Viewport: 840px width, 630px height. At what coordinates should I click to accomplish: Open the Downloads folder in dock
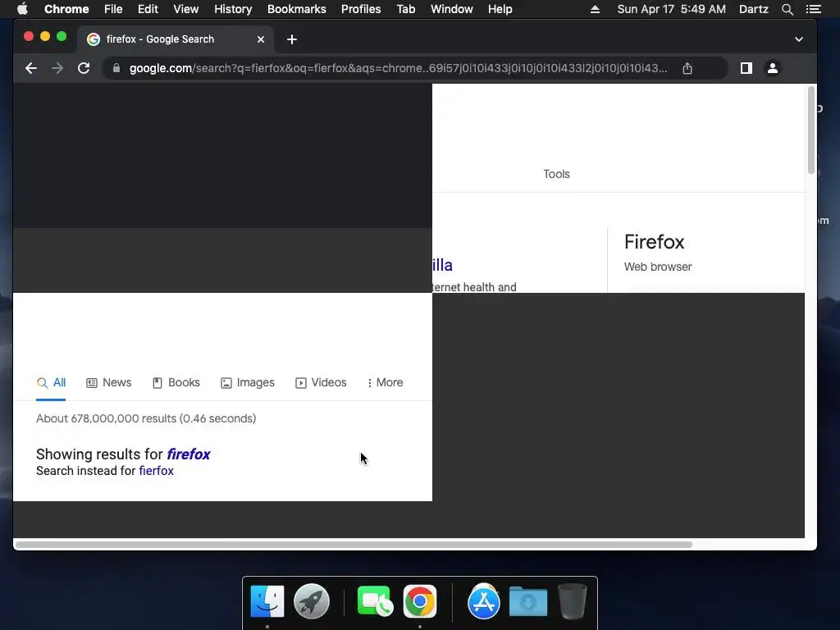(x=528, y=601)
